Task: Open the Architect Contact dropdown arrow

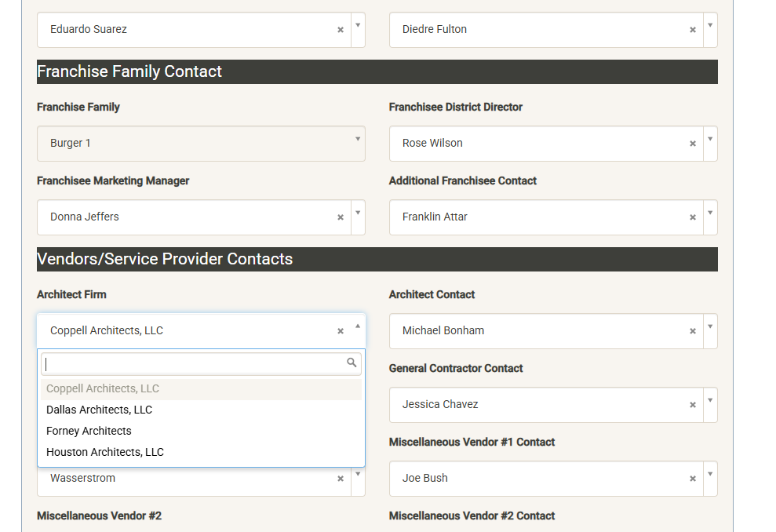Action: [x=710, y=327]
